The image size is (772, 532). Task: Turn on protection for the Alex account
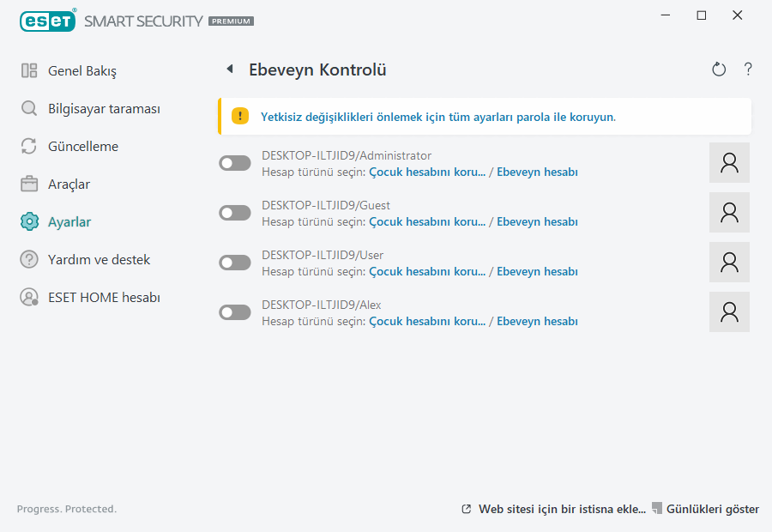point(234,311)
